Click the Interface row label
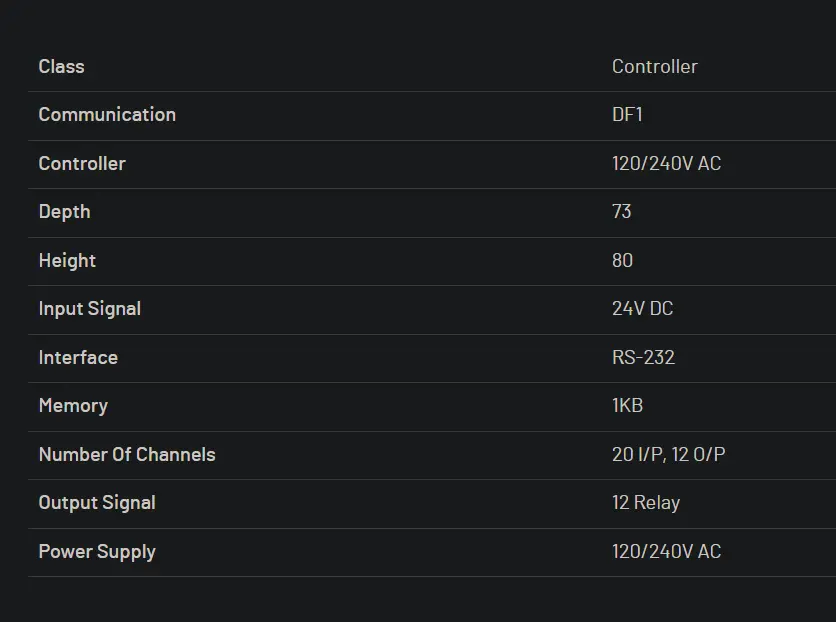Image resolution: width=836 pixels, height=622 pixels. coord(78,357)
